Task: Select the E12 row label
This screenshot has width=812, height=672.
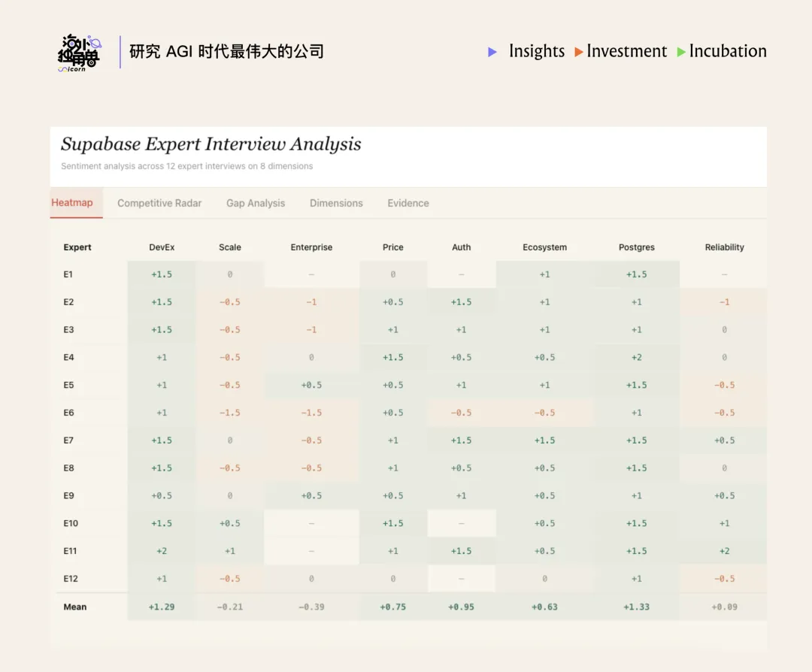Action: click(71, 579)
